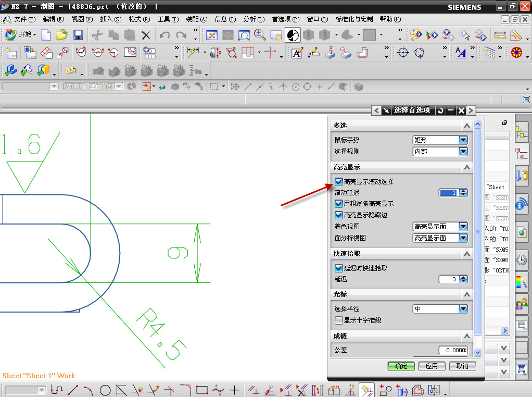
Task: Open the roles people icon in sidebar
Action: click(522, 303)
